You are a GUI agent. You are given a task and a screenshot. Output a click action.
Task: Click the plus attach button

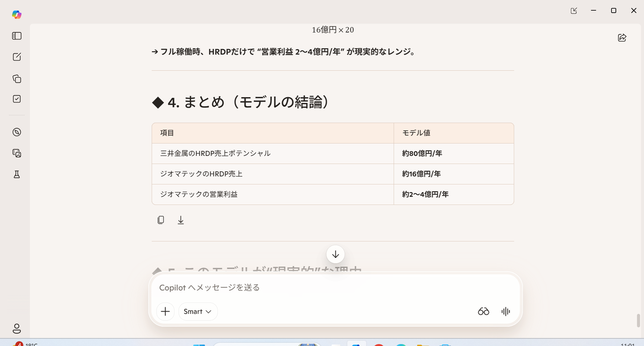point(166,311)
